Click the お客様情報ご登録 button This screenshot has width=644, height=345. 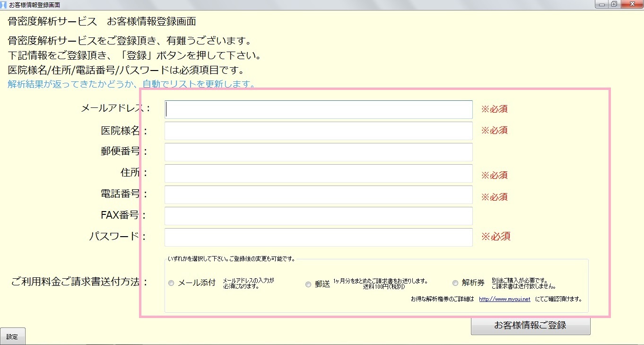[x=530, y=326]
